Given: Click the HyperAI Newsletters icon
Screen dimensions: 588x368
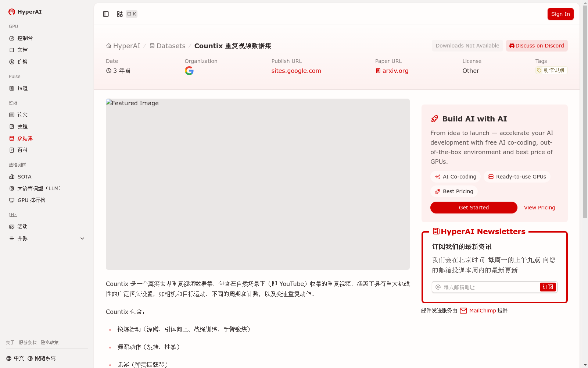Looking at the screenshot, I should (436, 231).
